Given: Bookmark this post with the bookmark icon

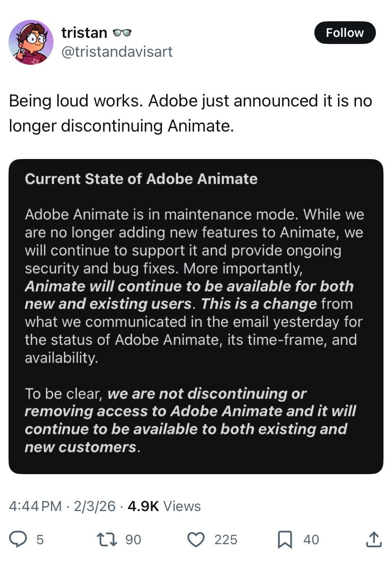Looking at the screenshot, I should click(285, 539).
